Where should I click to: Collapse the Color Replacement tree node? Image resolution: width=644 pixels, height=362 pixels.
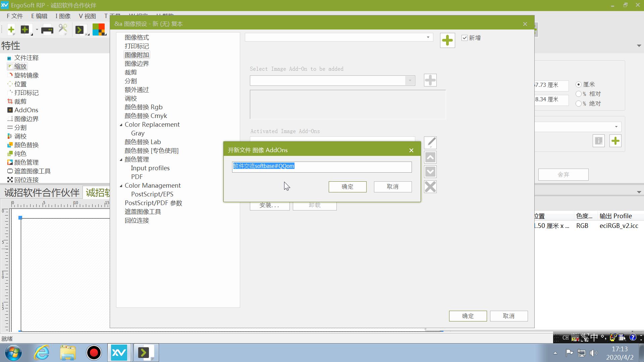121,125
